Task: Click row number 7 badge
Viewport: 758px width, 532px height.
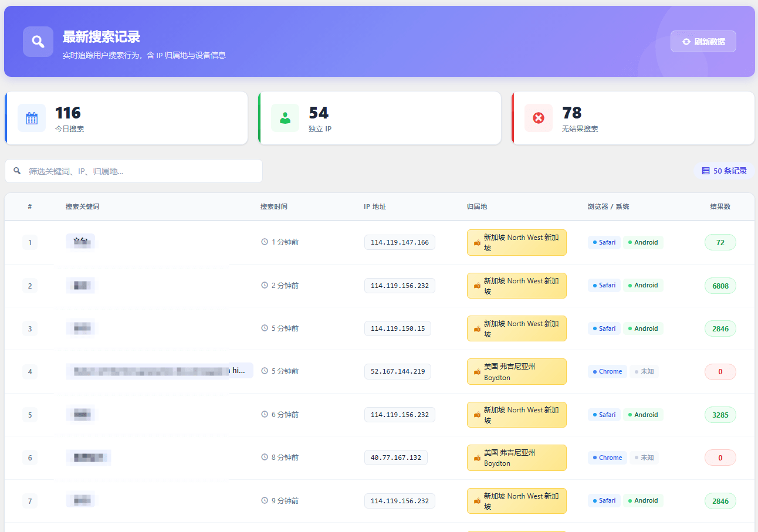Action: click(x=30, y=501)
